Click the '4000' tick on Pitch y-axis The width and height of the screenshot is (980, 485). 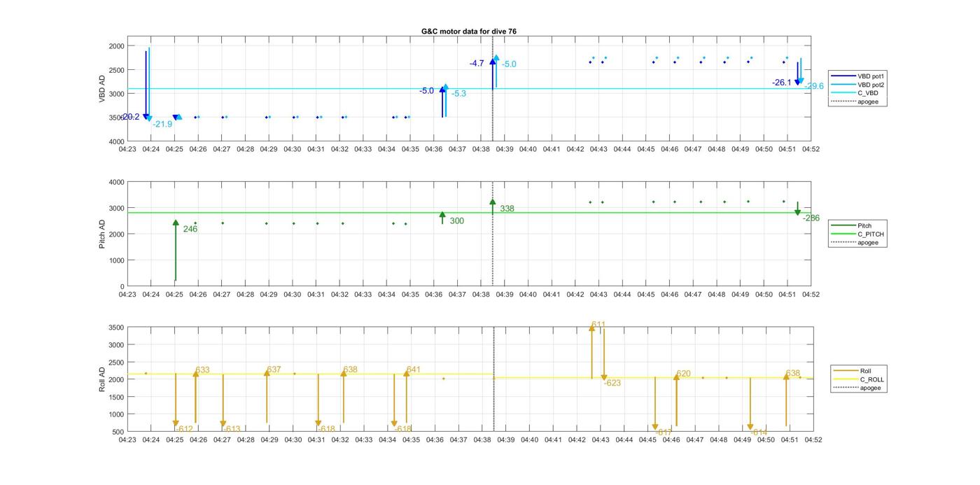point(116,182)
